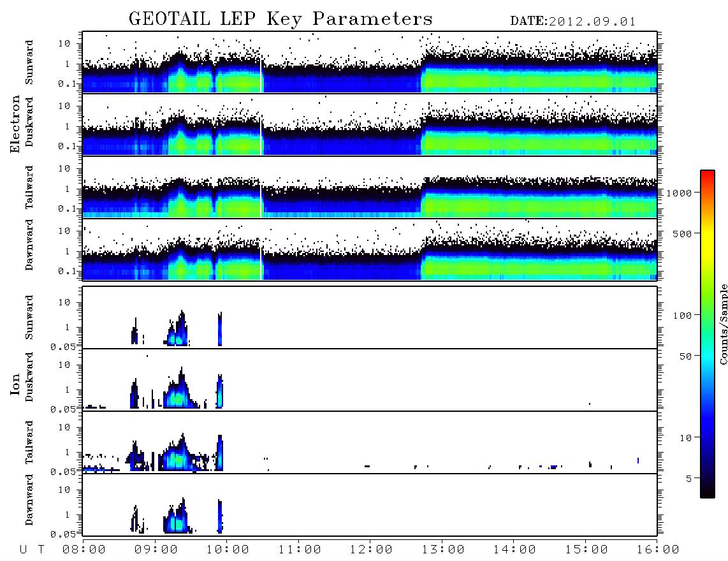Click the 09:00 time axis label

coord(156,550)
